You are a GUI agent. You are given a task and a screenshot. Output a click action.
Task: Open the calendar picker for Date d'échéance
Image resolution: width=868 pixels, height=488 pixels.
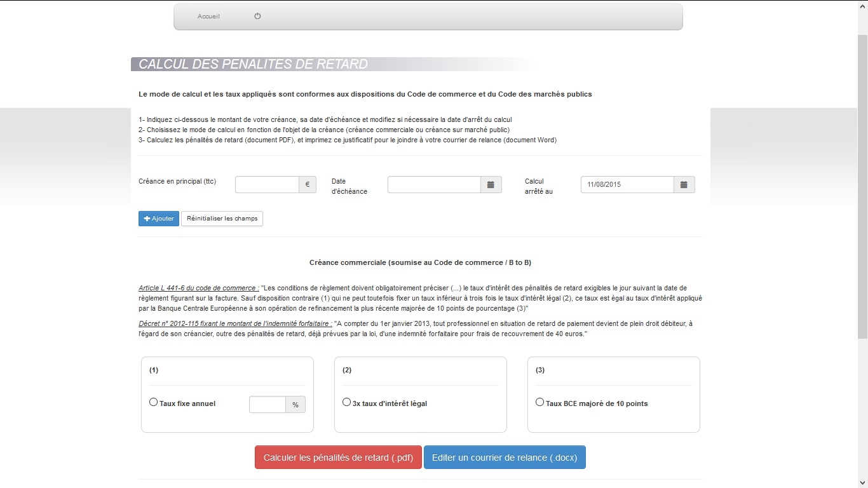(491, 185)
